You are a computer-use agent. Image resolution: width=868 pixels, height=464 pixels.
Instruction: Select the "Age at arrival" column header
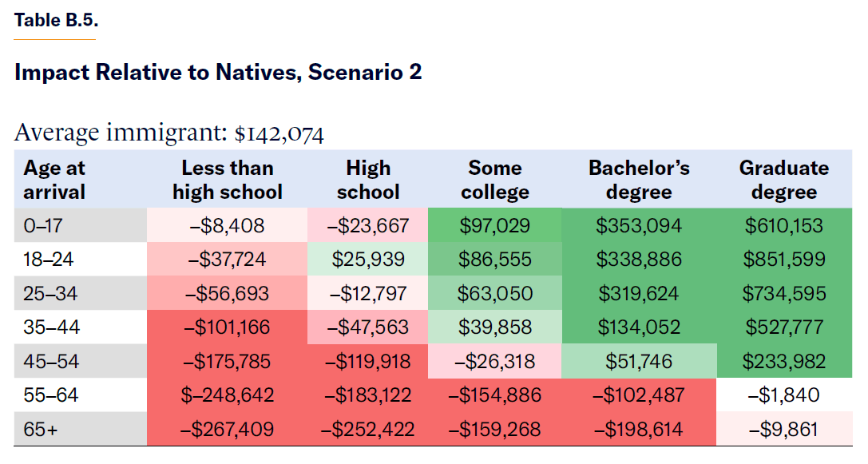click(54, 180)
